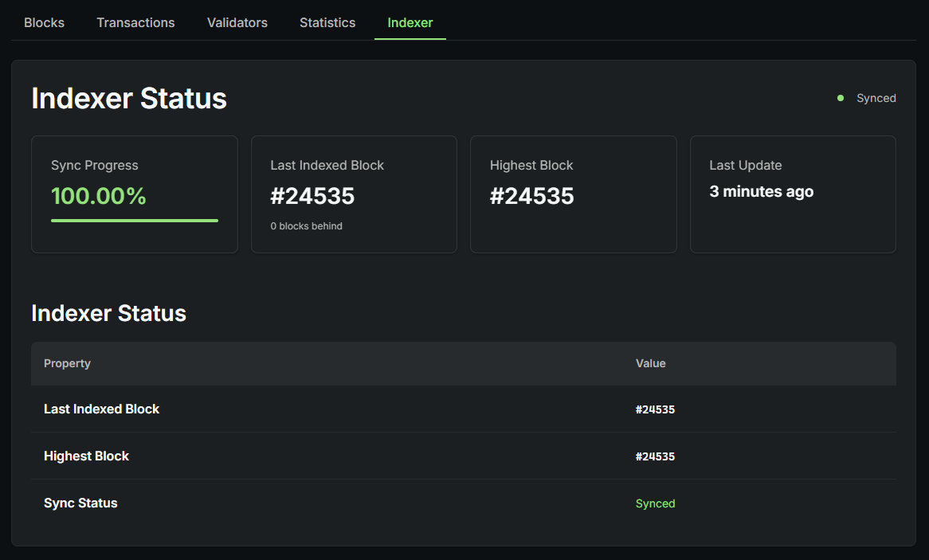Click the '3 minutes ago' last update text
929x560 pixels.
[x=761, y=191]
